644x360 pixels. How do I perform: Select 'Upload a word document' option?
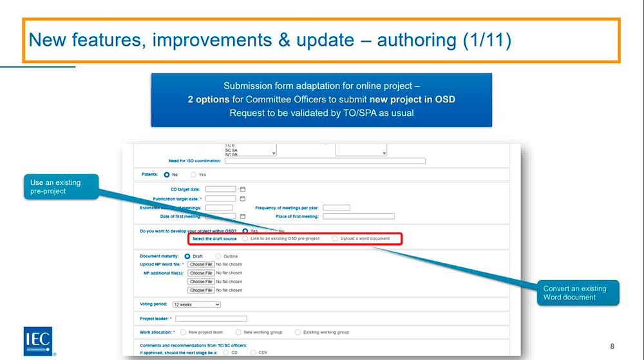[335, 238]
